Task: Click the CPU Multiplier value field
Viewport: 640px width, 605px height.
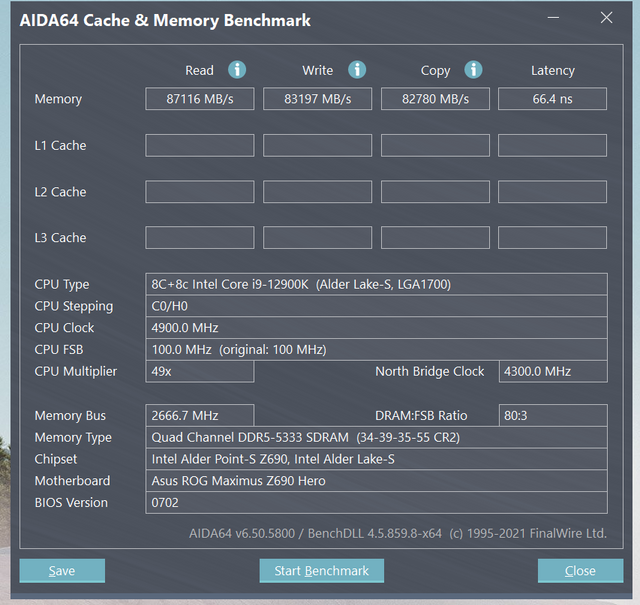Action: tap(200, 372)
